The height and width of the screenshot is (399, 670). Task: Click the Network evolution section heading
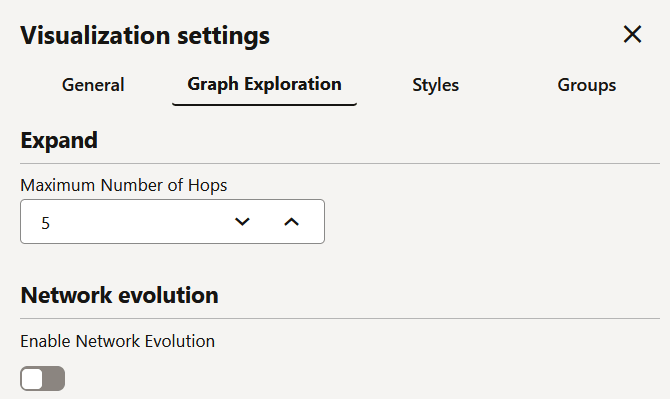[x=120, y=295]
